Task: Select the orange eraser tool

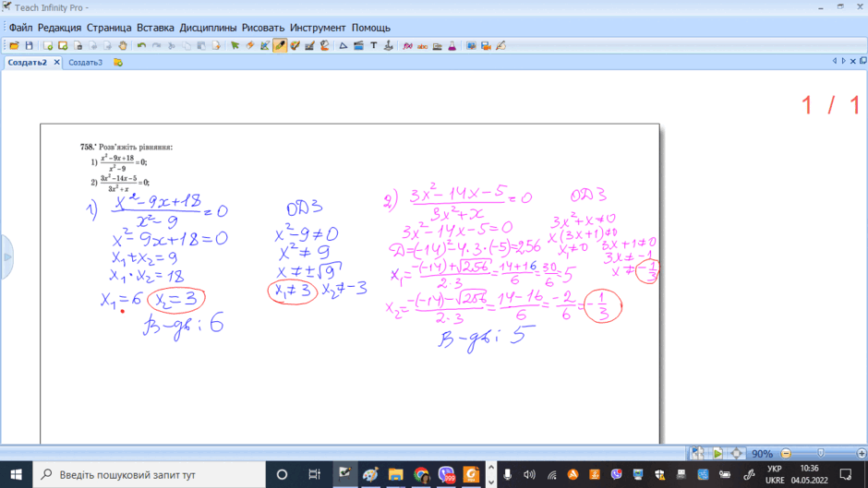Action: coord(250,46)
